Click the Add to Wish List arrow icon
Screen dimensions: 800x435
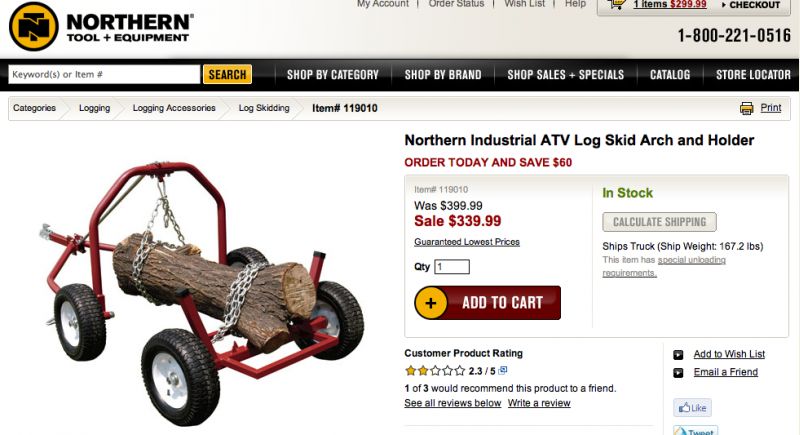click(x=678, y=354)
